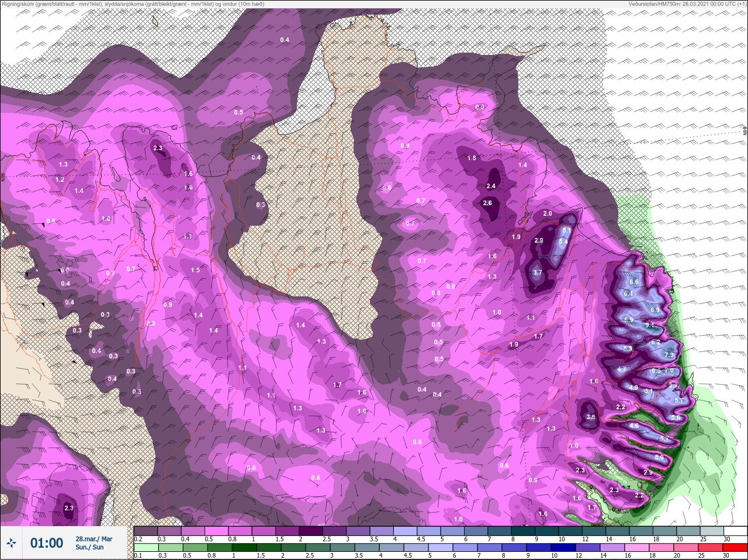Screen dimensions: 748x560
Task: Pick the navy blue 10 swatch on rain scale
Action: 563,548
